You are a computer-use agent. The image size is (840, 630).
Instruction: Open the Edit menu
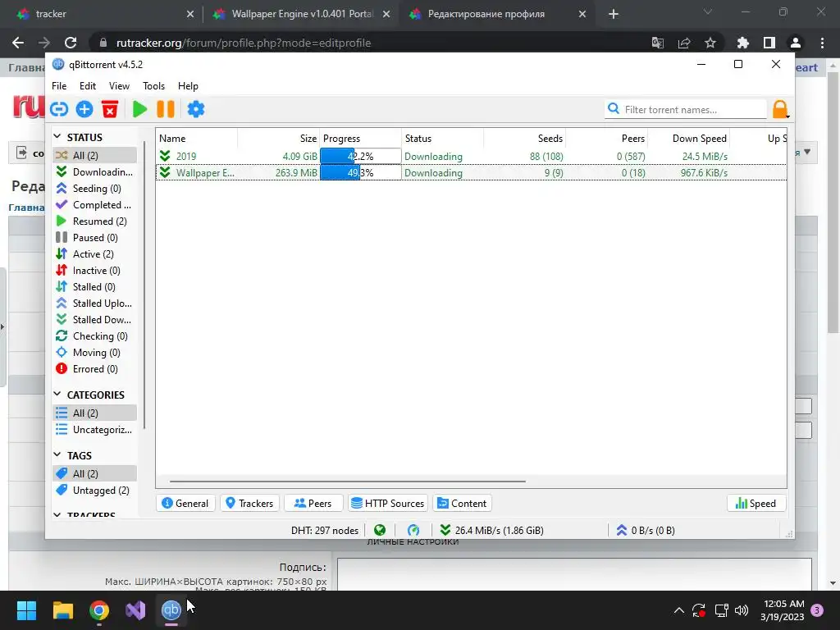click(x=87, y=85)
